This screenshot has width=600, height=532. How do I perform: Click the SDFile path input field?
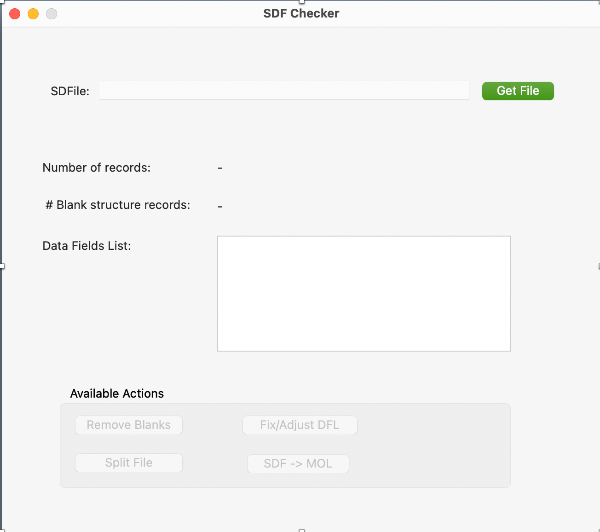(x=284, y=91)
